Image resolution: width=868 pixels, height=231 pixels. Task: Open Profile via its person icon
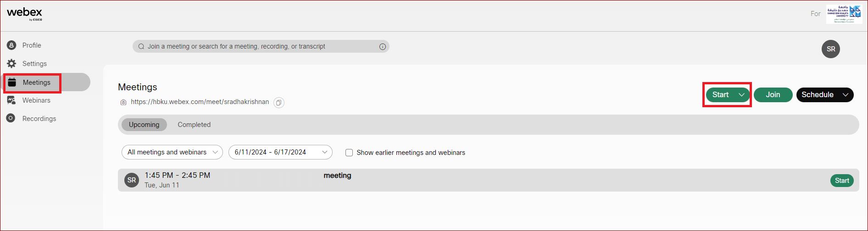[x=11, y=45]
